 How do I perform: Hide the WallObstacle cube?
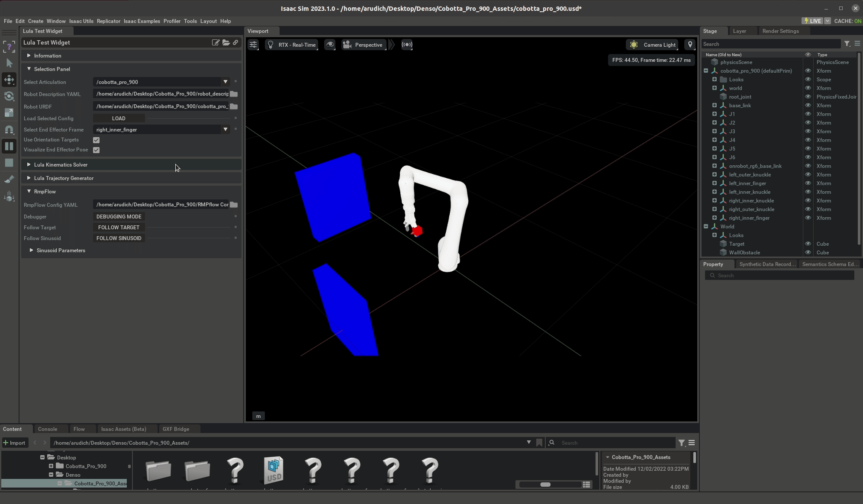pyautogui.click(x=808, y=253)
